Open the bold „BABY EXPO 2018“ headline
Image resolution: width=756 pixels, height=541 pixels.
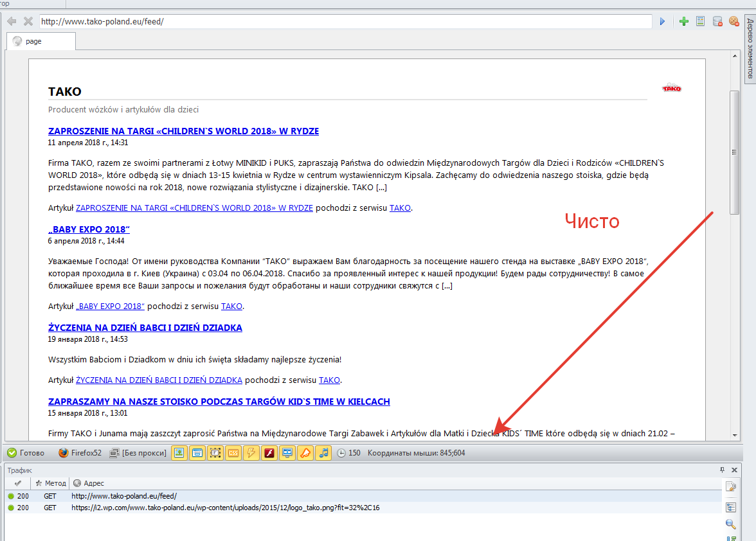pos(89,229)
